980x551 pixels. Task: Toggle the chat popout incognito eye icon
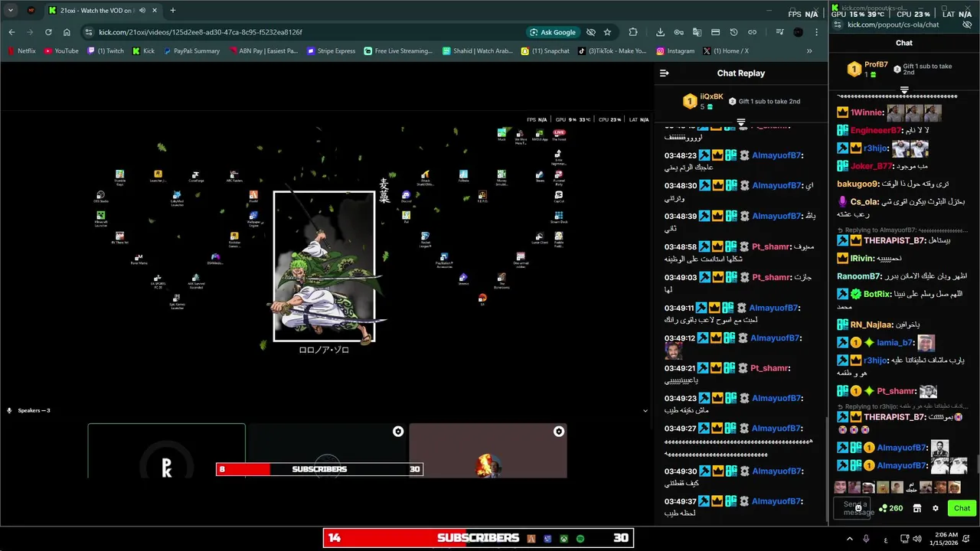[966, 24]
